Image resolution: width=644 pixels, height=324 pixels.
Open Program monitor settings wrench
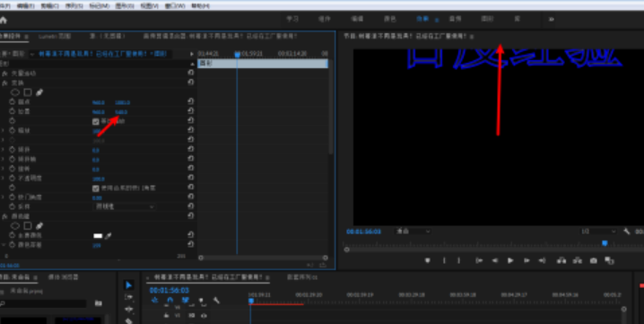[626, 232]
